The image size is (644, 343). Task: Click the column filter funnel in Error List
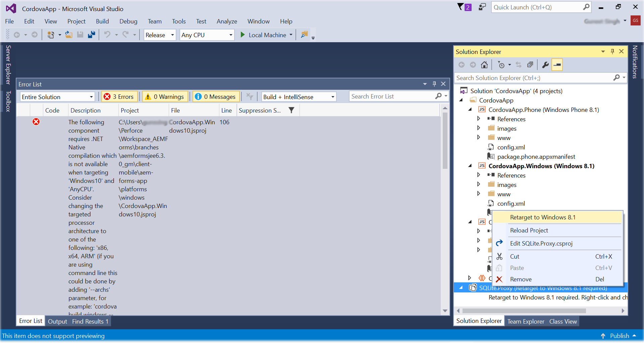pyautogui.click(x=291, y=110)
